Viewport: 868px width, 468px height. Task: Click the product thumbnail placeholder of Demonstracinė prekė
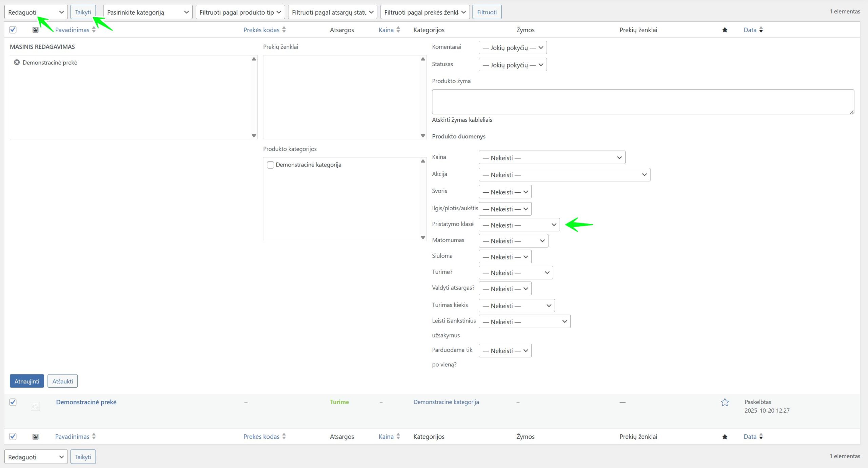coord(35,406)
